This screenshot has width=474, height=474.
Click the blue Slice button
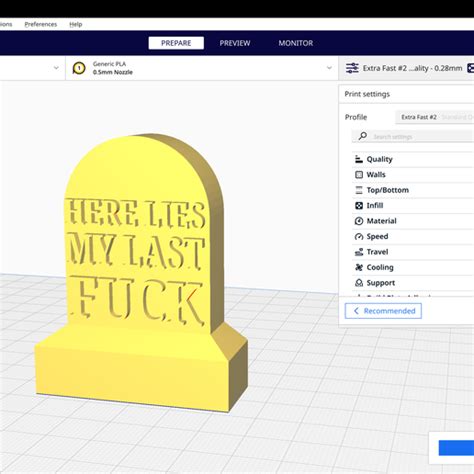tap(456, 448)
